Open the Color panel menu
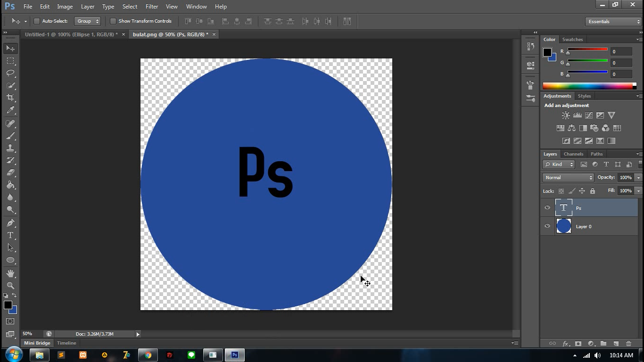The width and height of the screenshot is (644, 362). 639,40
